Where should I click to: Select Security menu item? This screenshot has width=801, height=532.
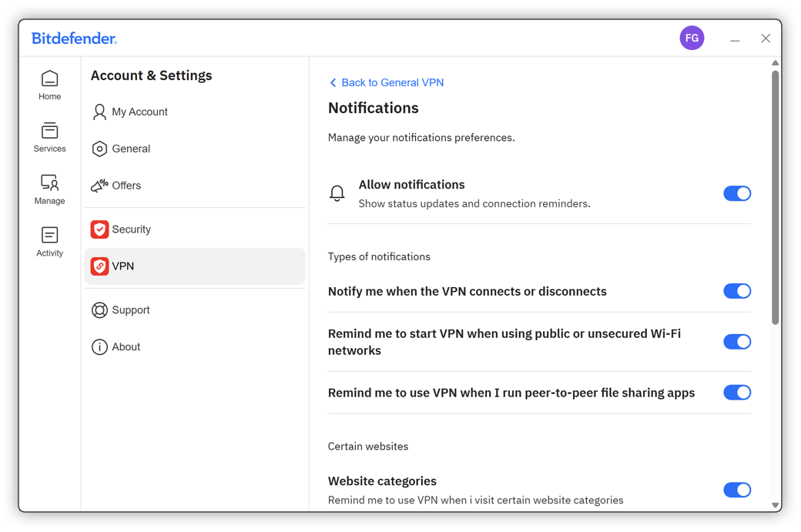click(195, 229)
